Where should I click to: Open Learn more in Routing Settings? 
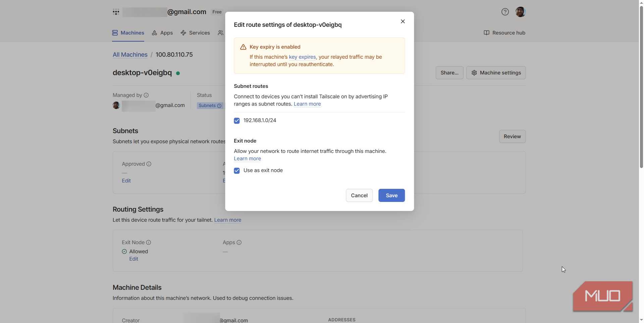227,220
